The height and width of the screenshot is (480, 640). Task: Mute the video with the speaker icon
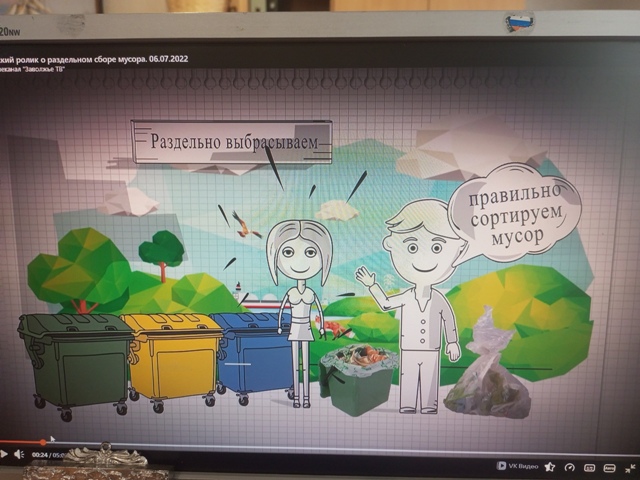click(x=19, y=454)
